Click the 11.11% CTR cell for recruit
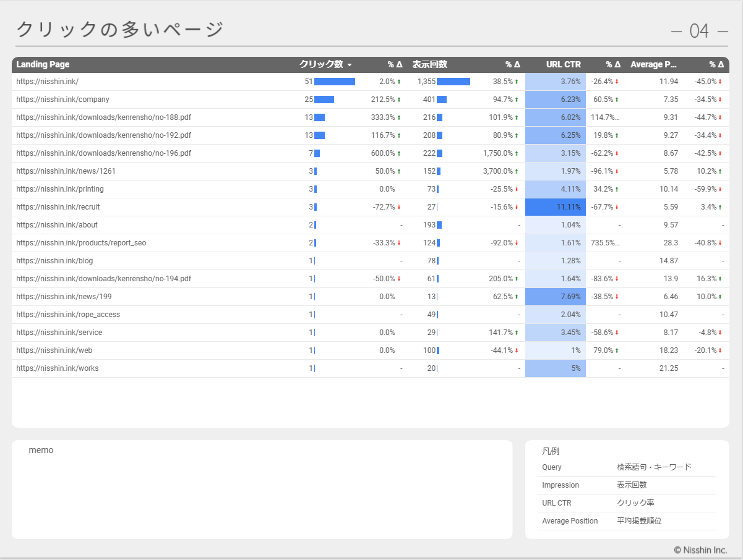 click(556, 207)
